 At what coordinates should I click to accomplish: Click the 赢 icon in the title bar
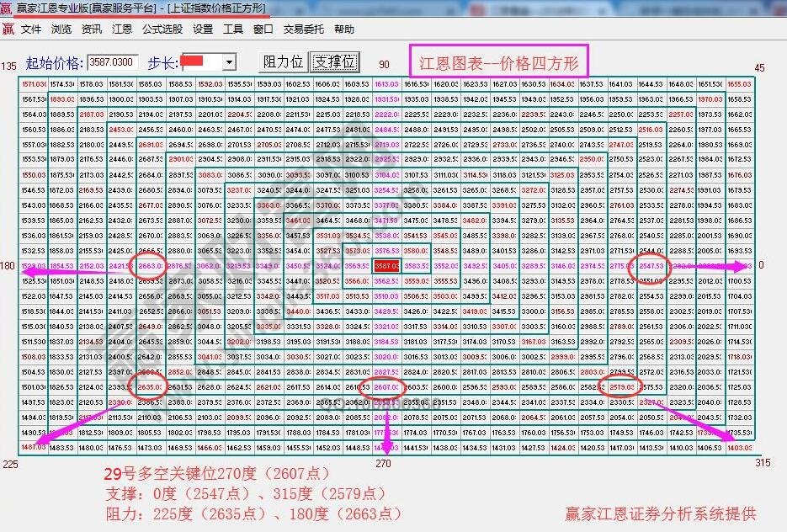click(8, 8)
